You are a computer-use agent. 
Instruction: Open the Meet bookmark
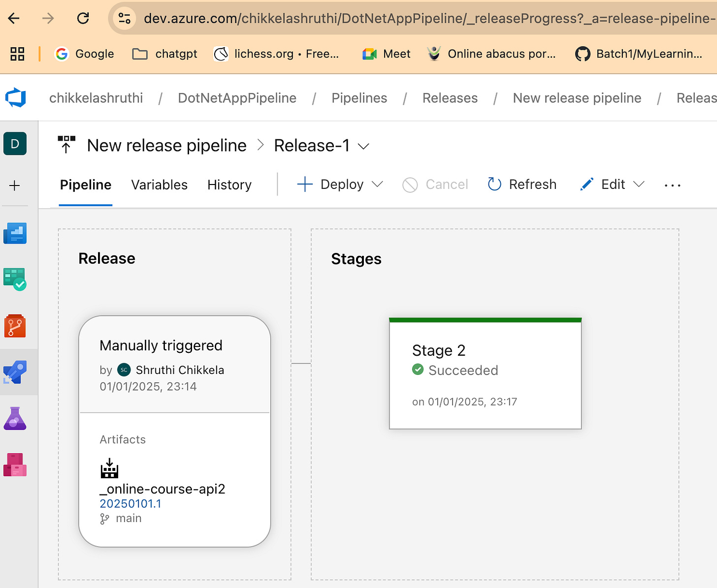click(386, 54)
